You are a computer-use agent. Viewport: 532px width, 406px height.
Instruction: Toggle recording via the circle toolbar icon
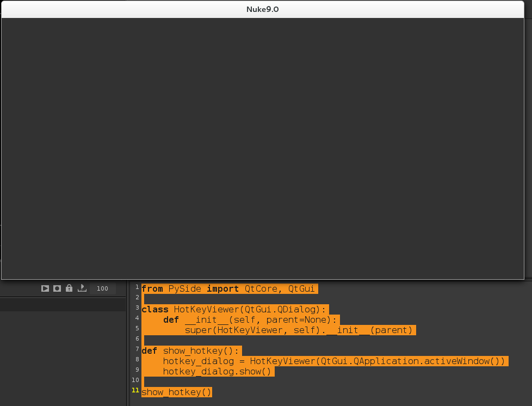click(57, 288)
